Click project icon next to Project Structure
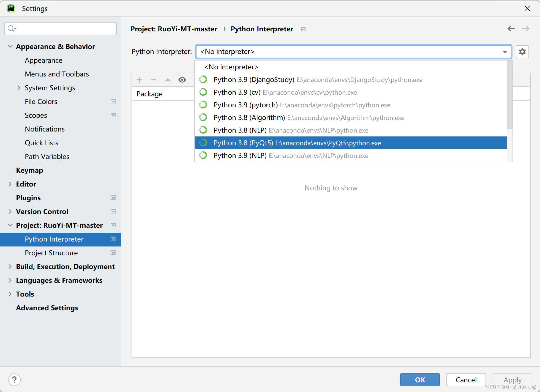This screenshot has height=392, width=540. pyautogui.click(x=113, y=253)
